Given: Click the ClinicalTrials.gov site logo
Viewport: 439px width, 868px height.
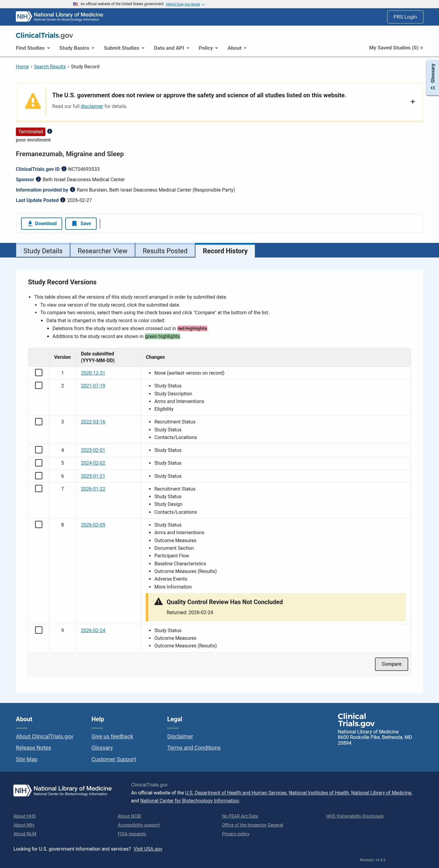Looking at the screenshot, I should coord(45,35).
